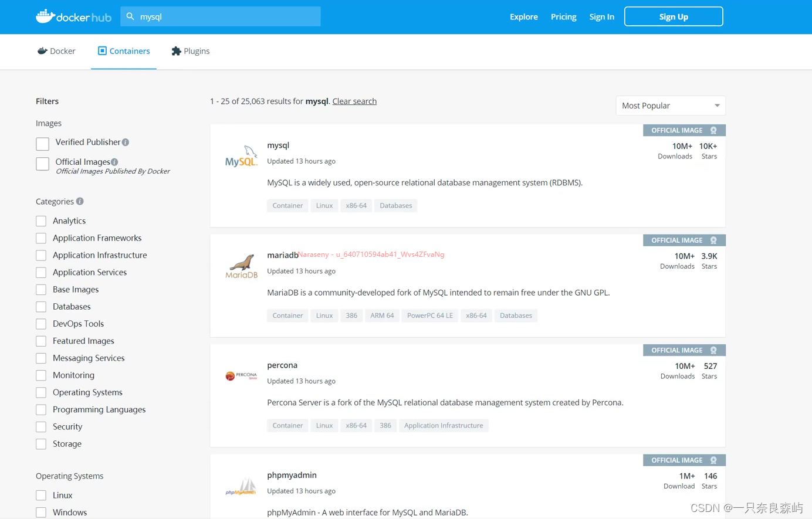
Task: Click the Containers tab square icon
Action: click(102, 51)
